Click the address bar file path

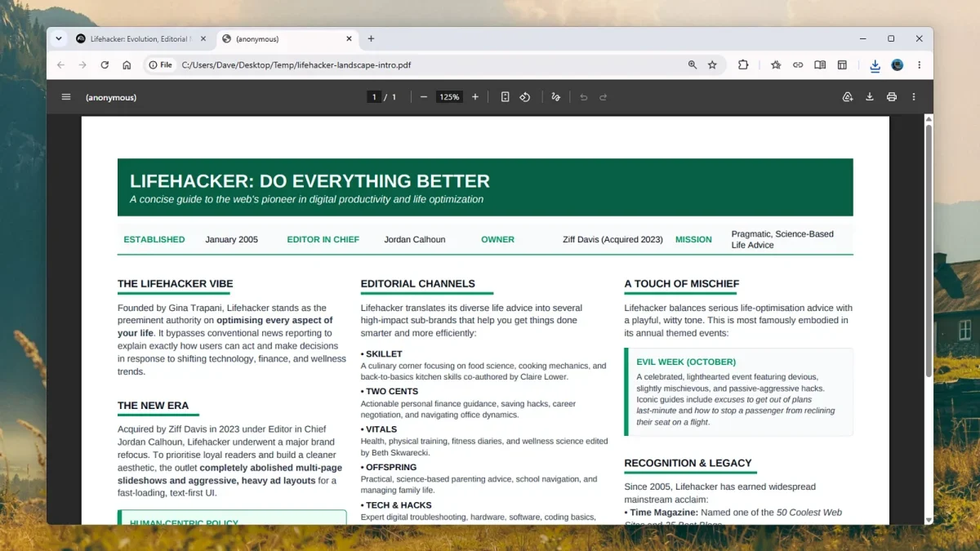(296, 64)
